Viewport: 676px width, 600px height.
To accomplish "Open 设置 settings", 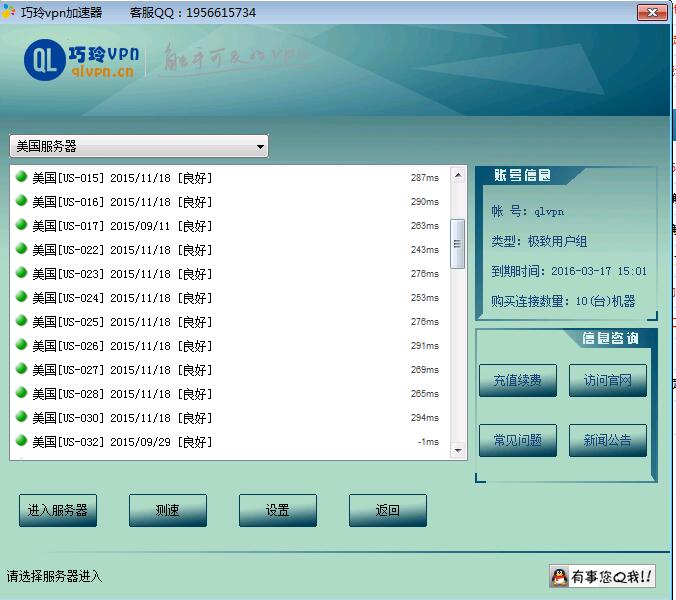I will click(x=277, y=510).
